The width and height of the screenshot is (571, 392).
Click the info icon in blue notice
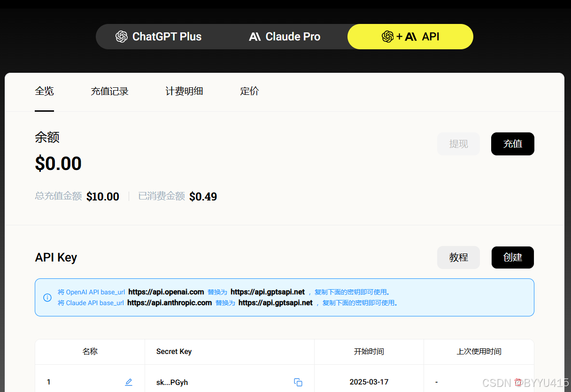(47, 297)
